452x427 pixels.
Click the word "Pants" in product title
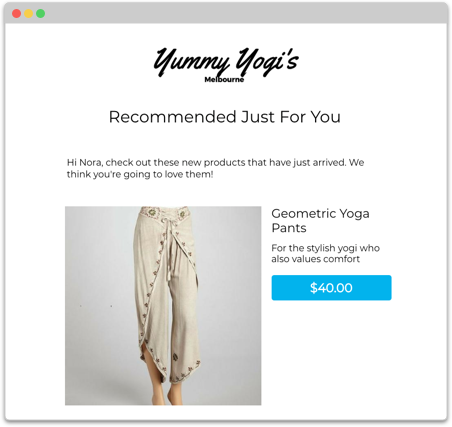pos(289,228)
